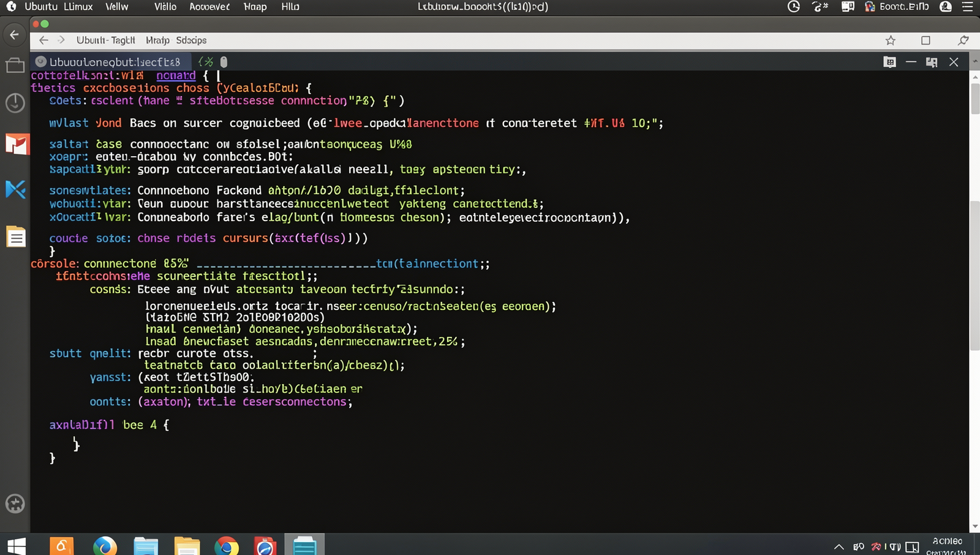Open the active teal app in taskbar
The height and width of the screenshot is (555, 980).
coord(304,545)
